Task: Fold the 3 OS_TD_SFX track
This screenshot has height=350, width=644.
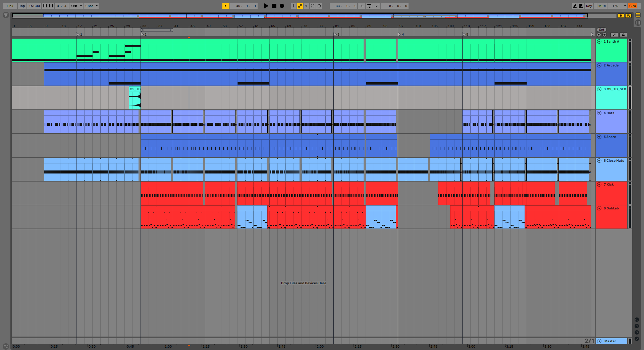Action: [599, 89]
